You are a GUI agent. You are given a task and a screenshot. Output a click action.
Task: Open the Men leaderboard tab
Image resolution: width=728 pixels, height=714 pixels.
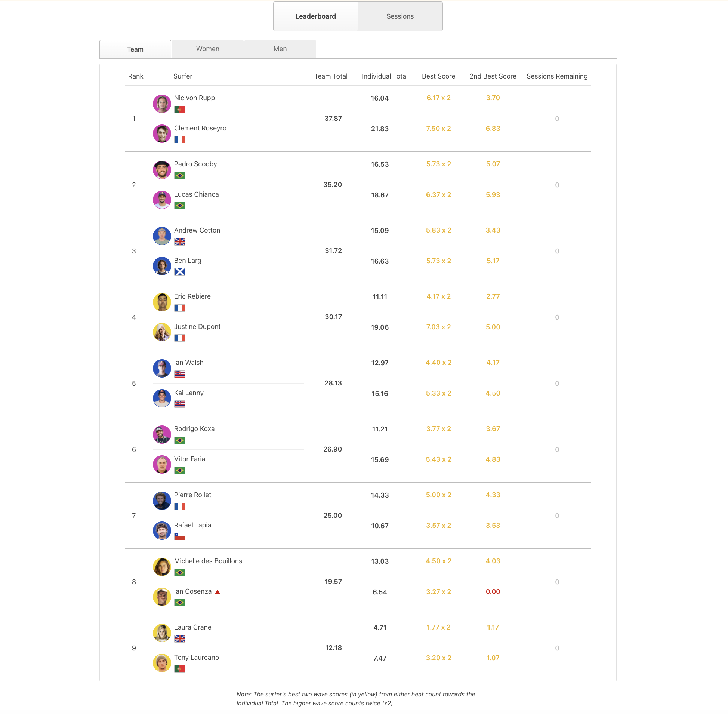[x=280, y=49]
